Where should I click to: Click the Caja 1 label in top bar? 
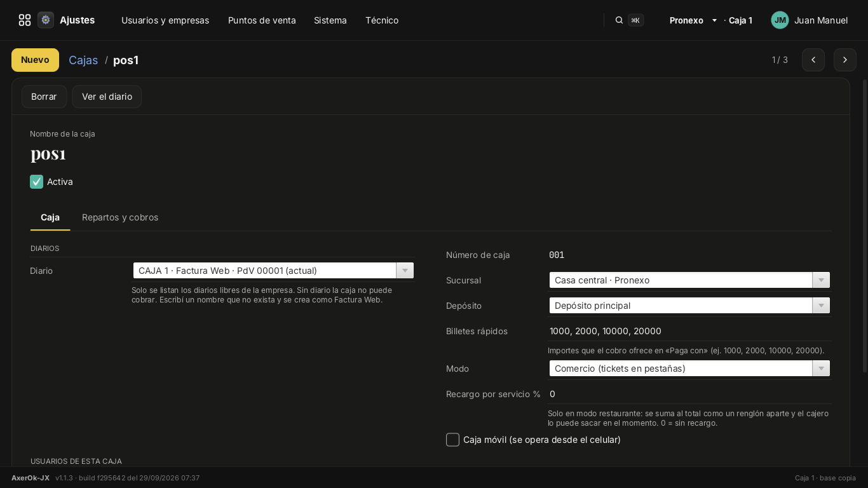pyautogui.click(x=740, y=20)
